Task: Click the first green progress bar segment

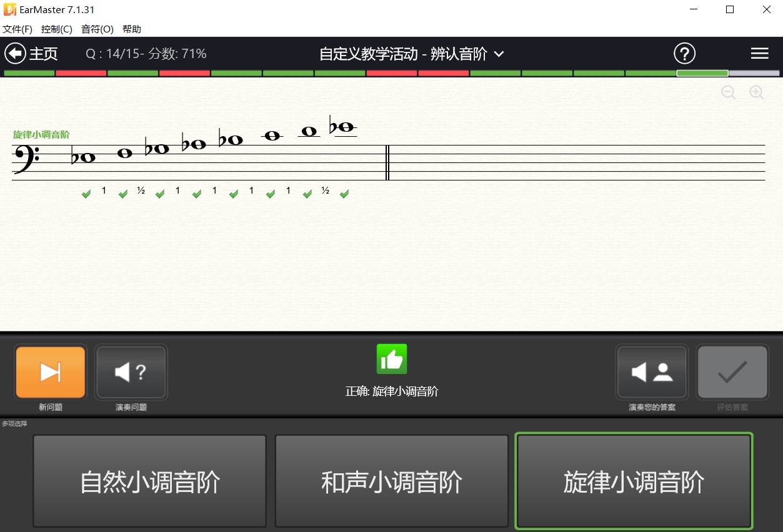Action: pos(29,73)
